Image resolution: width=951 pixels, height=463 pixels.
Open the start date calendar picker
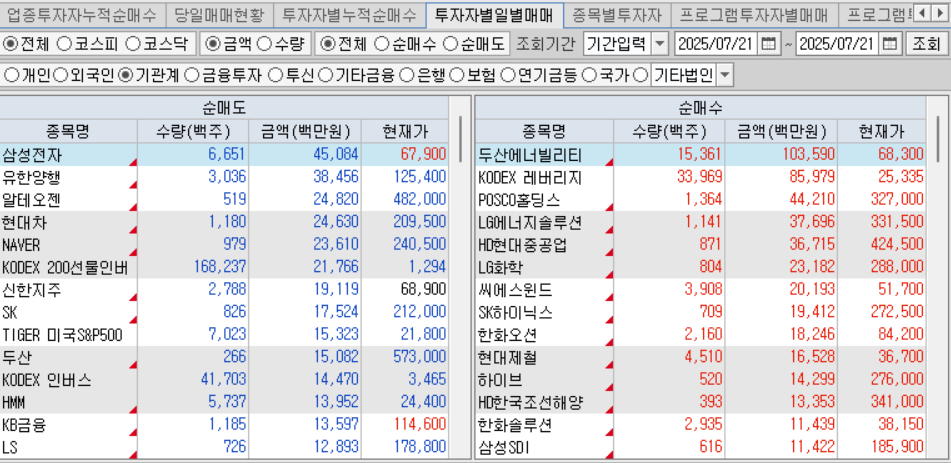(768, 44)
